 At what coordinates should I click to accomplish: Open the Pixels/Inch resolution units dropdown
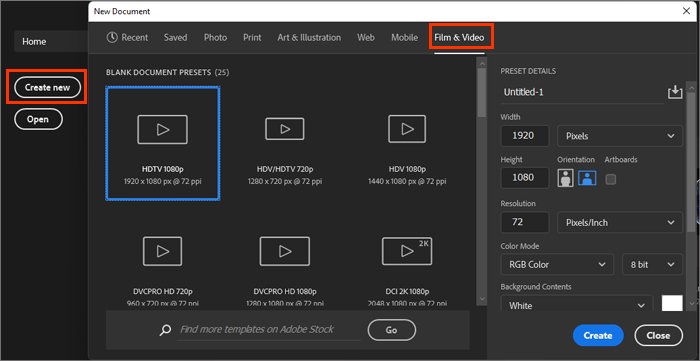620,222
